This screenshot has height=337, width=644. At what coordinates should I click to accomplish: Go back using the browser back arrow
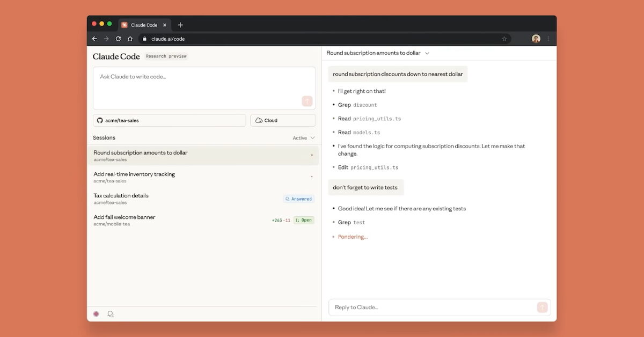[x=94, y=39]
